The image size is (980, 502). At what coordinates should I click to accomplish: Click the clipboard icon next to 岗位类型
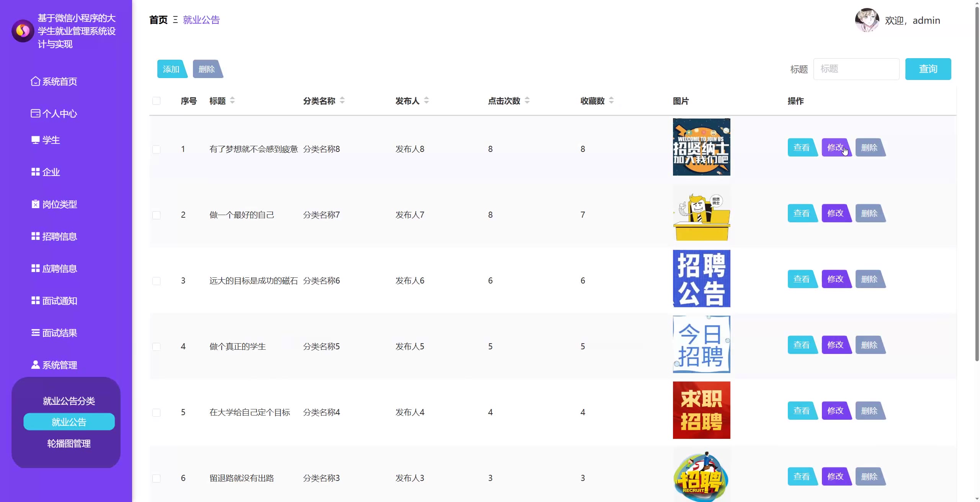click(35, 204)
